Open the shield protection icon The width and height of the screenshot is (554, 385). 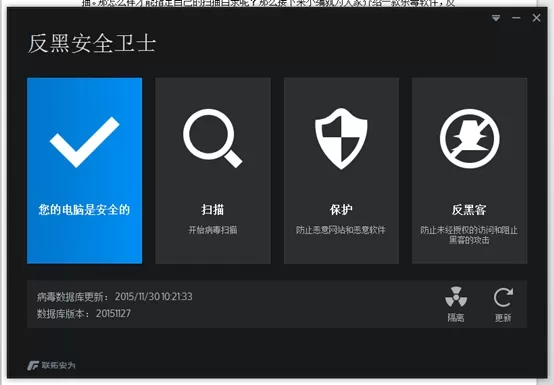pyautogui.click(x=341, y=139)
